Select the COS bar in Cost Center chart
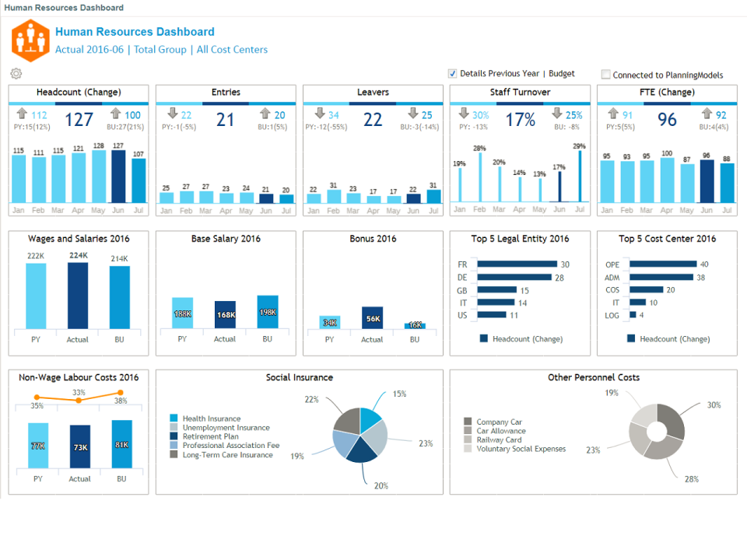 pos(647,289)
